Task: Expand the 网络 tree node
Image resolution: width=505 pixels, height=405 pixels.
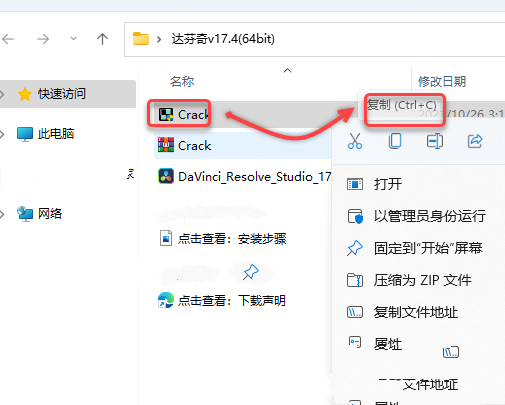Action: [2, 214]
